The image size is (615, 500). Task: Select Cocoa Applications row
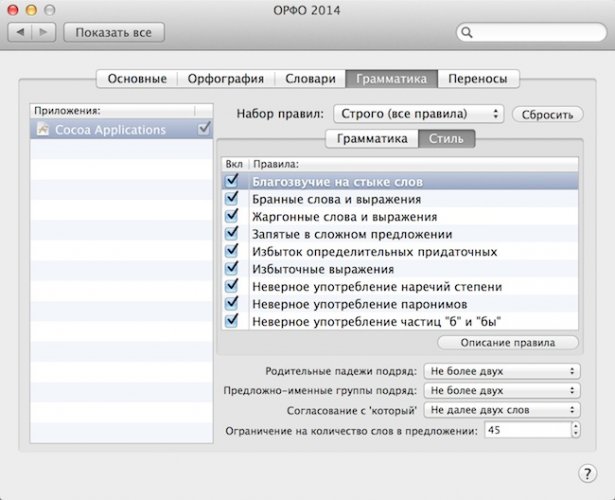pyautogui.click(x=122, y=129)
